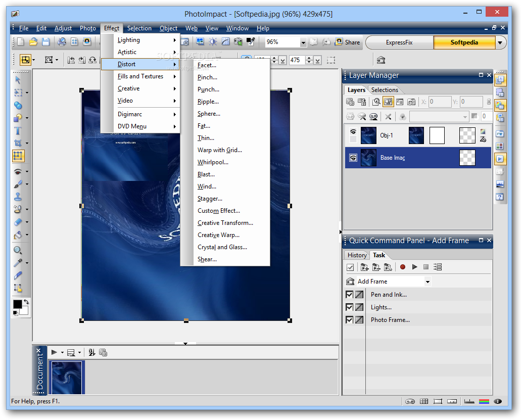The image size is (522, 420).
Task: Click the Share toolbar button
Action: click(x=348, y=42)
